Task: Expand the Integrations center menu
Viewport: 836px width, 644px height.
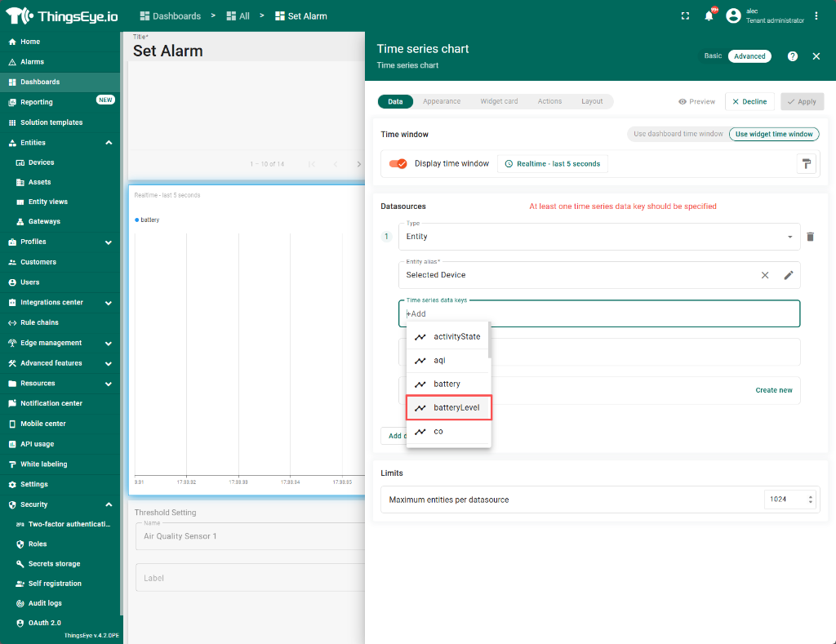Action: (109, 303)
